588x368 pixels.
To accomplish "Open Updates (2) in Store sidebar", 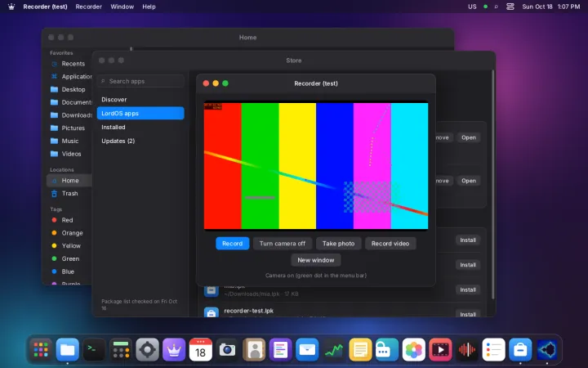I will click(x=140, y=141).
